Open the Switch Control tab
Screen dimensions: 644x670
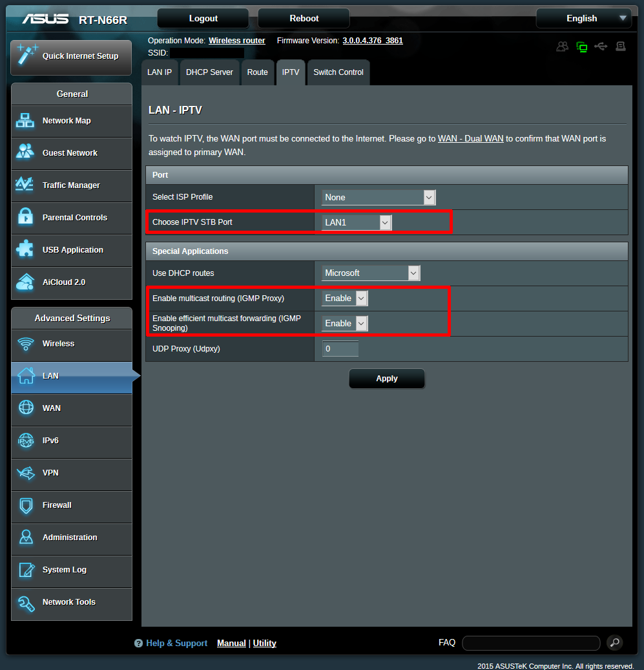pyautogui.click(x=338, y=72)
